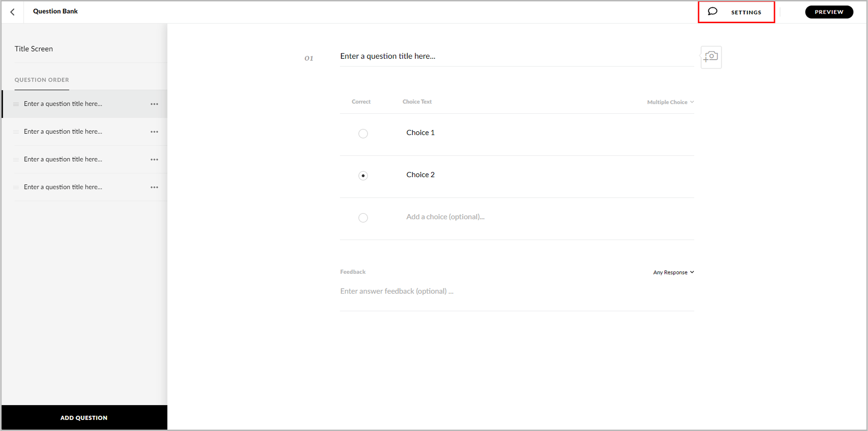Screen dimensions: 868x431
Task: Open the ellipsis menu on the third question
Action: [x=154, y=159]
